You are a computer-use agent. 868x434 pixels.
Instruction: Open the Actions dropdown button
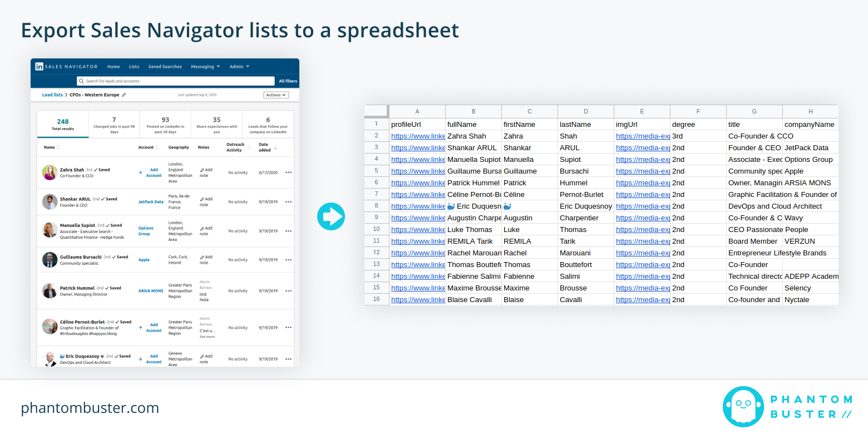click(x=276, y=95)
